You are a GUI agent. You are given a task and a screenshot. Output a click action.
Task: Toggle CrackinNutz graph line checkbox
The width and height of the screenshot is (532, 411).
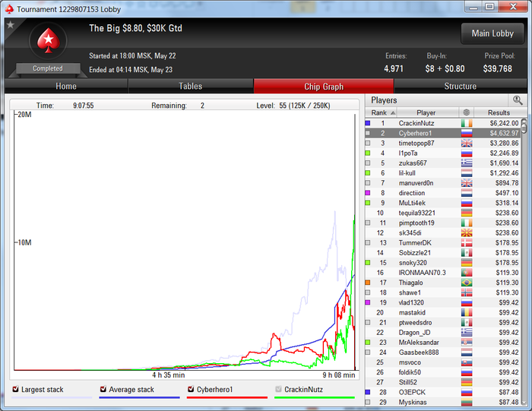pos(279,389)
